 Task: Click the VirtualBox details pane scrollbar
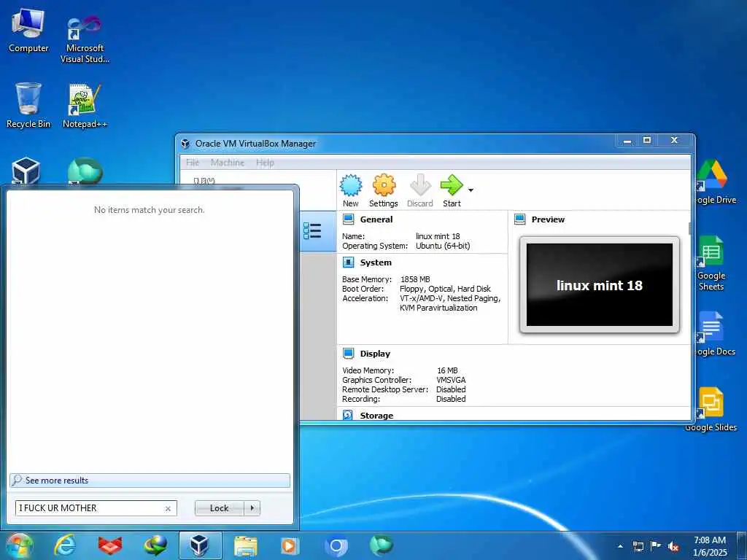pos(689,228)
